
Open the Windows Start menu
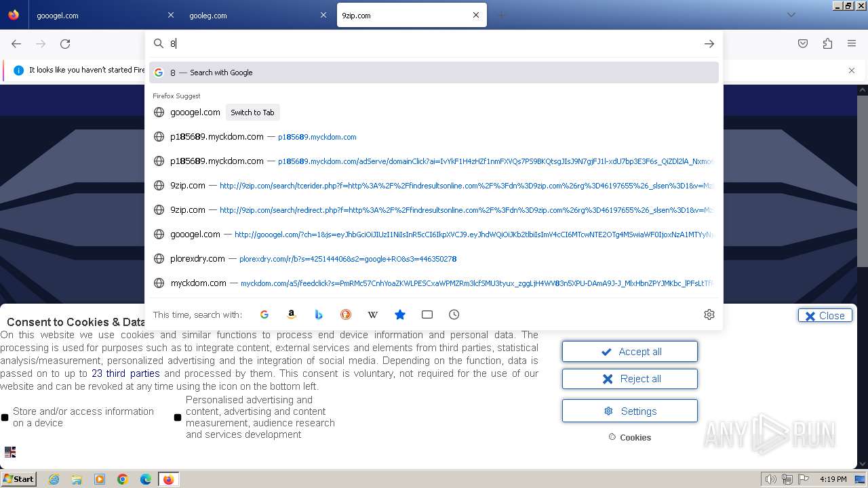19,479
